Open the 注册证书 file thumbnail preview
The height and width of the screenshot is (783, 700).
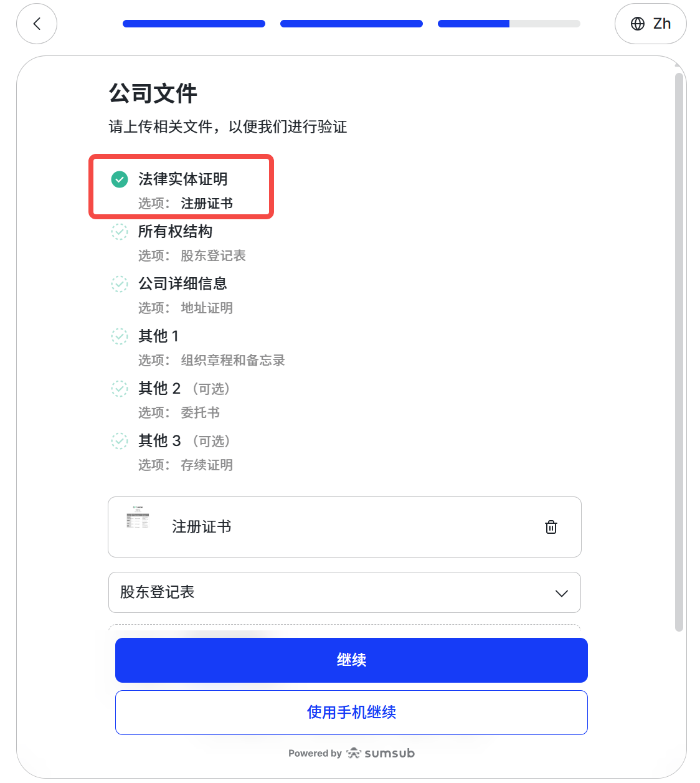tap(138, 518)
